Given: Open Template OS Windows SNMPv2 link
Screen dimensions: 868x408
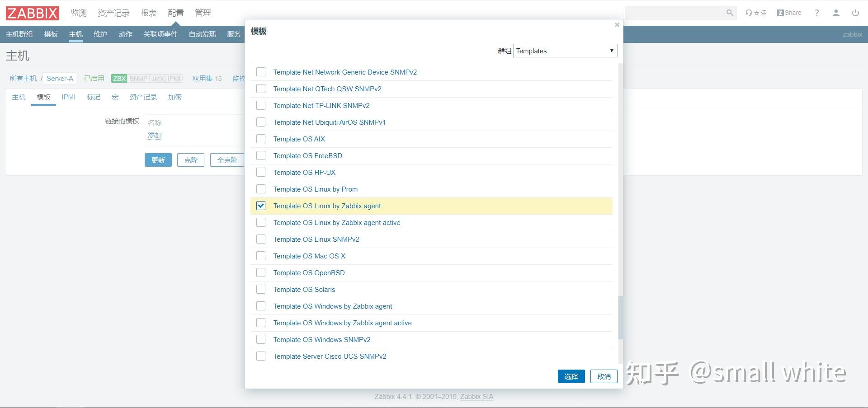Looking at the screenshot, I should click(322, 339).
